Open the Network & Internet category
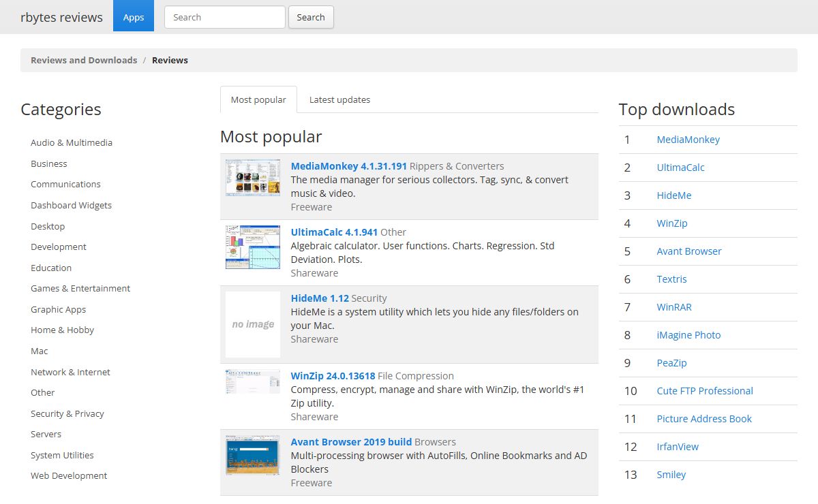This screenshot has width=818, height=504. [x=70, y=372]
